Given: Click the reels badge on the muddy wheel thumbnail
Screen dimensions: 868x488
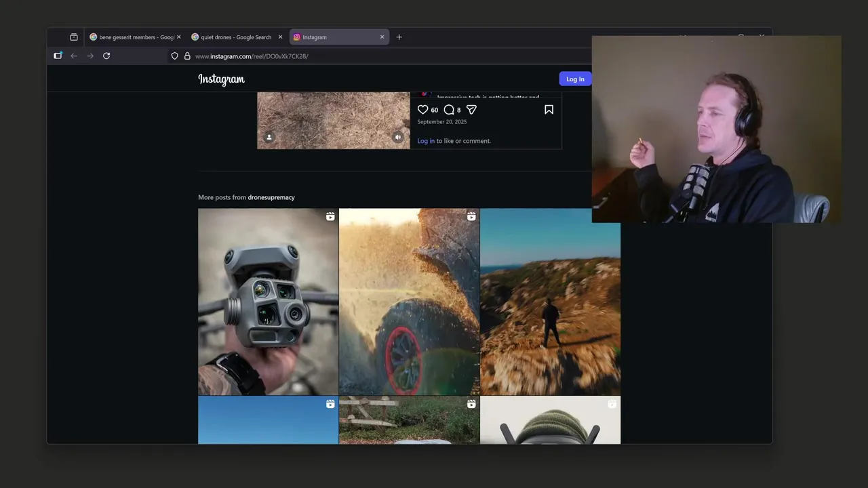Looking at the screenshot, I should [x=471, y=217].
